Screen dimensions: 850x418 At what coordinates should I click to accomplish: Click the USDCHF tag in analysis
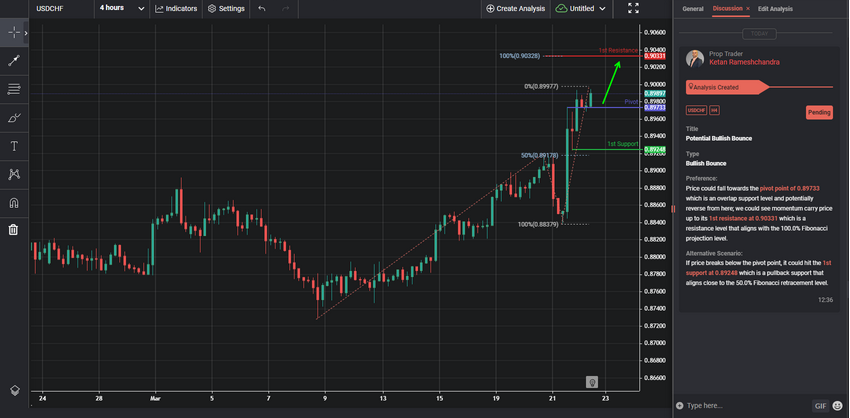[x=696, y=111]
